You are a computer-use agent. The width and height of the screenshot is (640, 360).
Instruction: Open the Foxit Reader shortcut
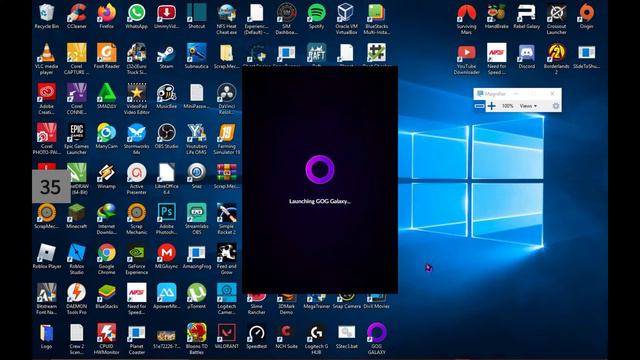(x=107, y=56)
